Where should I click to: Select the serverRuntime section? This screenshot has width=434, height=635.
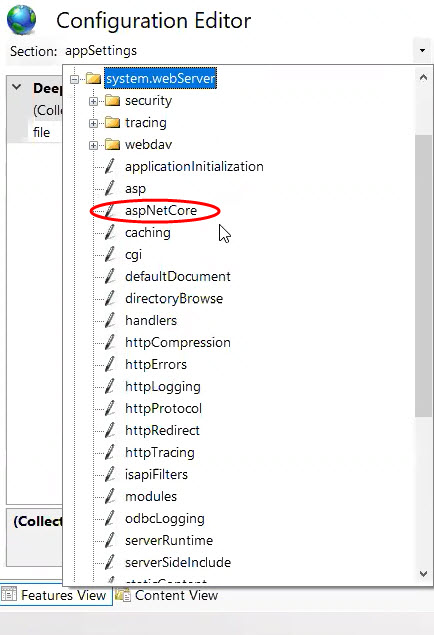(169, 540)
